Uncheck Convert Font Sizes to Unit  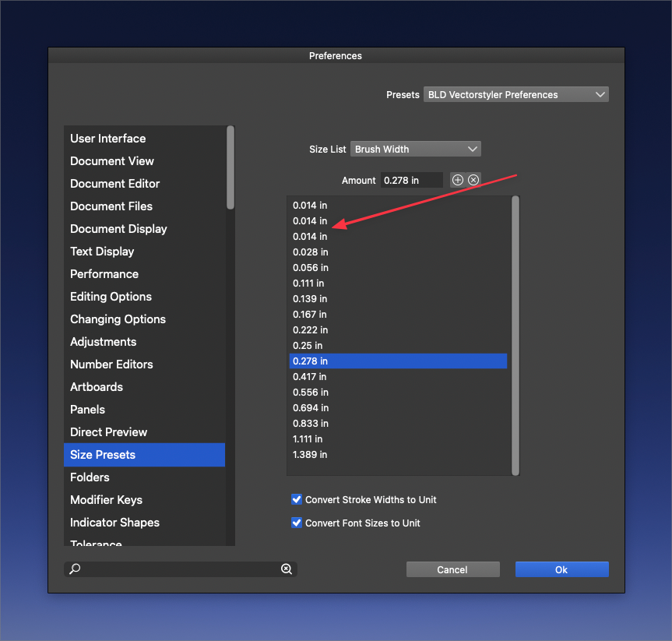click(297, 523)
